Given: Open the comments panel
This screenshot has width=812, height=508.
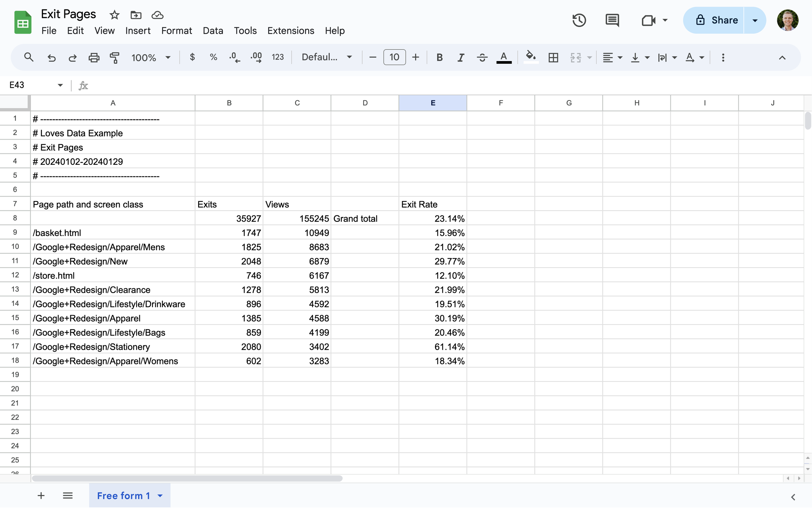Looking at the screenshot, I should pos(612,20).
